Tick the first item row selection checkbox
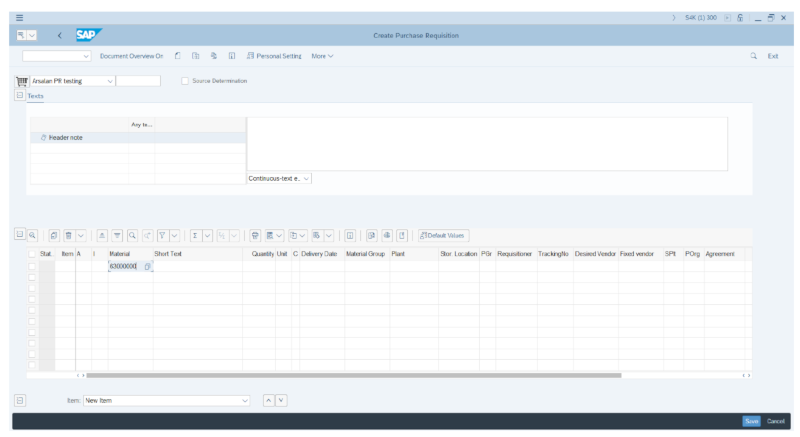Image resolution: width=800 pixels, height=437 pixels. (x=32, y=267)
